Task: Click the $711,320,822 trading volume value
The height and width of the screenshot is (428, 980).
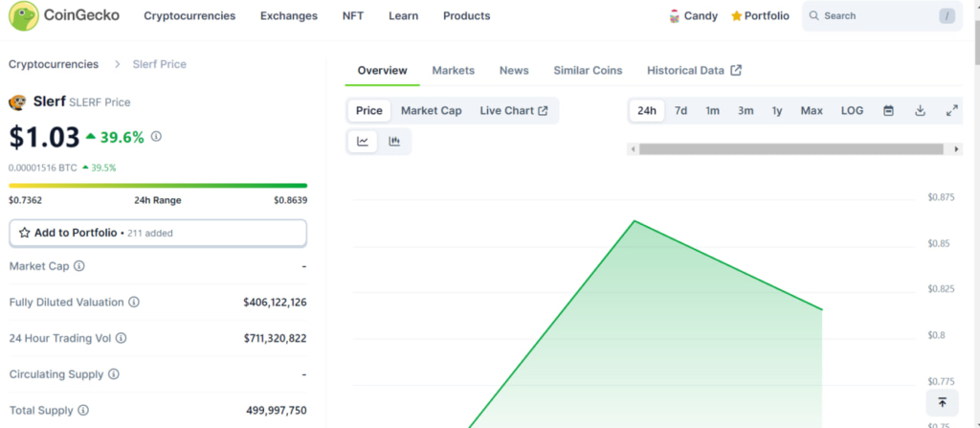Action: coord(275,338)
